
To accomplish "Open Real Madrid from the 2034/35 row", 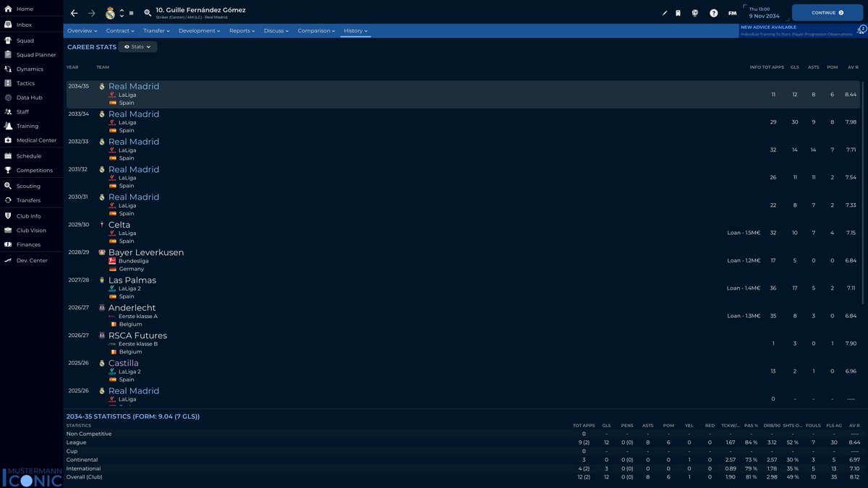I will point(133,86).
